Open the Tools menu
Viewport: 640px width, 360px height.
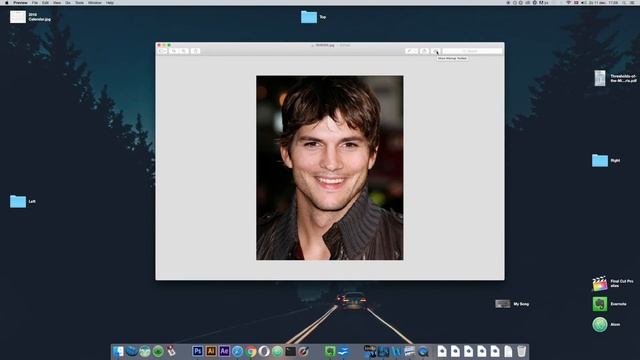pos(80,2)
